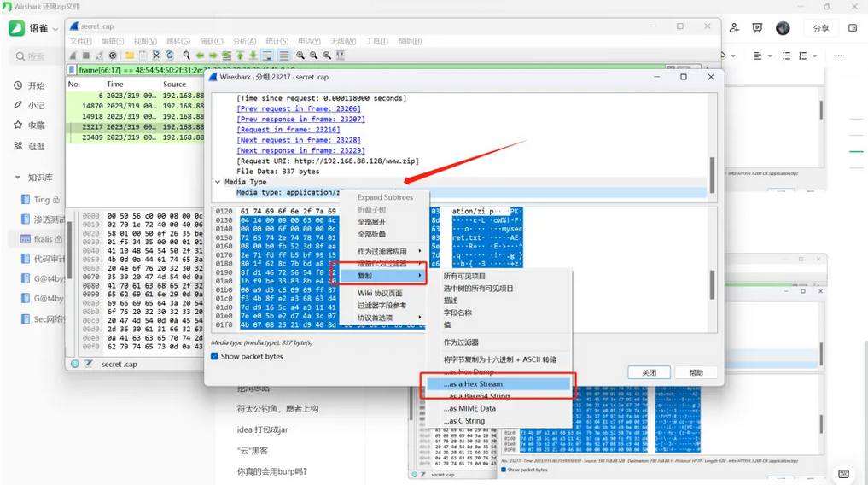Choose ...as a Hex Stream option
The width and height of the screenshot is (868, 485).
[x=498, y=383]
